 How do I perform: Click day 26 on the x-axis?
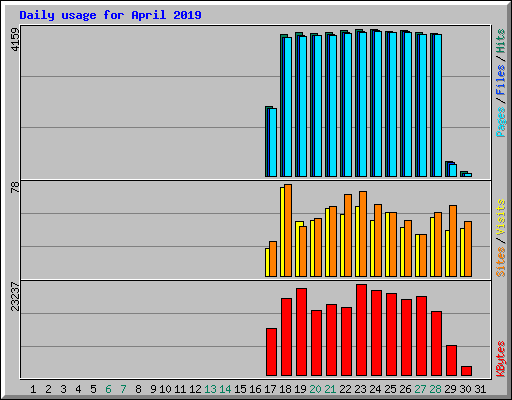405,389
